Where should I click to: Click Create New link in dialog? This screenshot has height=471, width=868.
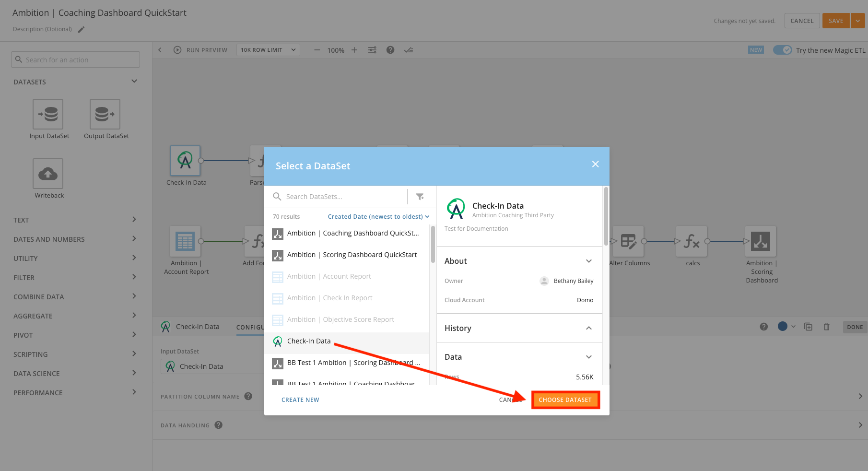click(x=300, y=400)
